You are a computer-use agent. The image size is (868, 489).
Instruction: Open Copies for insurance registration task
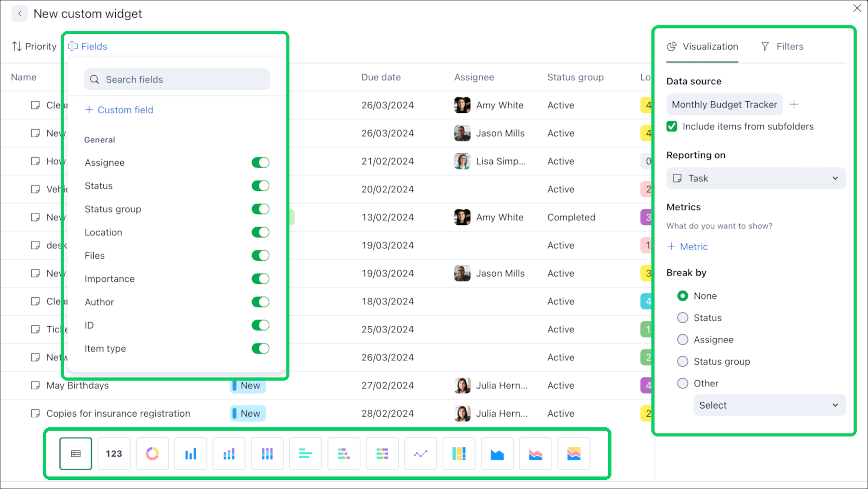pyautogui.click(x=118, y=413)
